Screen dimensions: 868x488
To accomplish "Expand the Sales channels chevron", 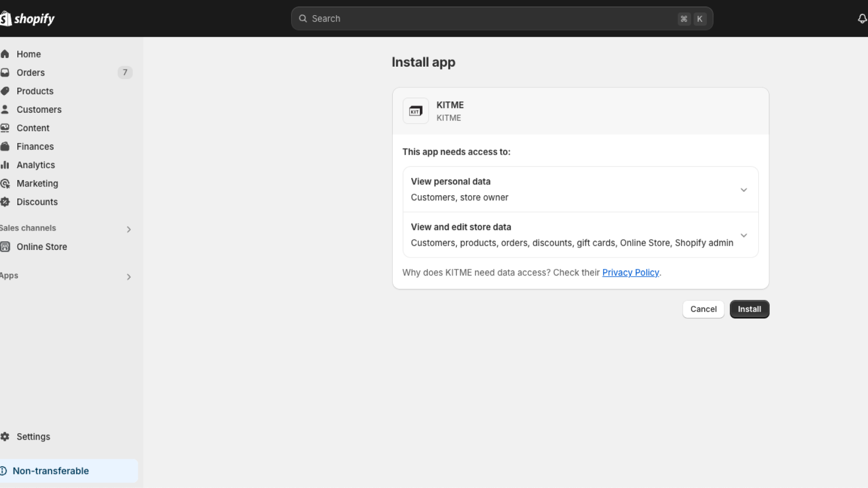I will coord(129,229).
